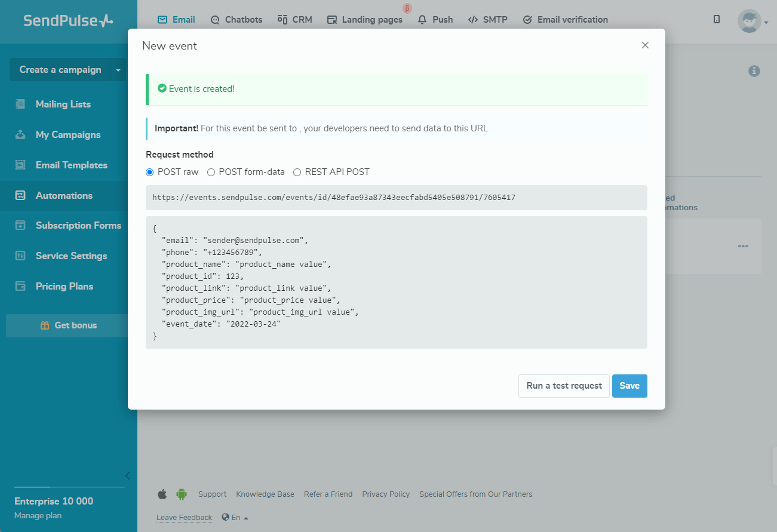Close the New event dialog
This screenshot has height=532, width=777.
point(645,45)
